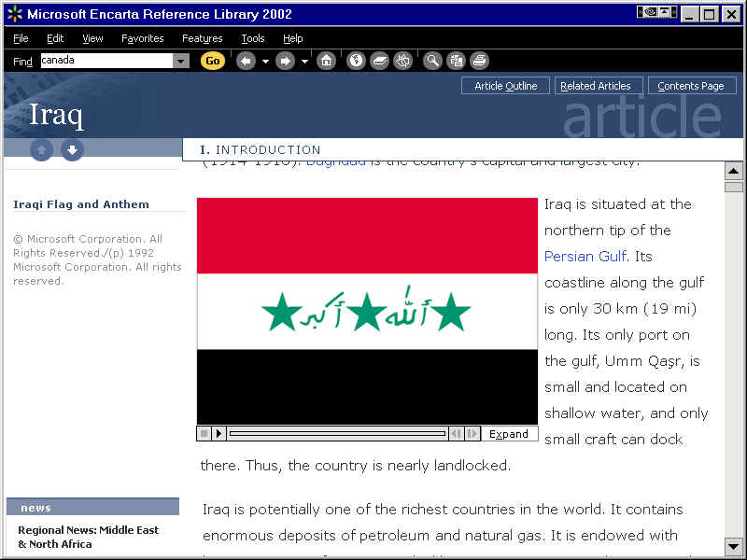The image size is (747, 560).
Task: Click the magnifying glass search icon
Action: [x=432, y=61]
